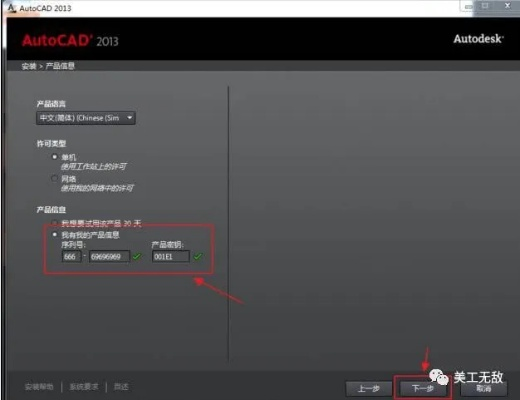Image resolution: width=520 pixels, height=400 pixels.
Task: Click the AutoCAD title bar icon
Action: pos(12,8)
